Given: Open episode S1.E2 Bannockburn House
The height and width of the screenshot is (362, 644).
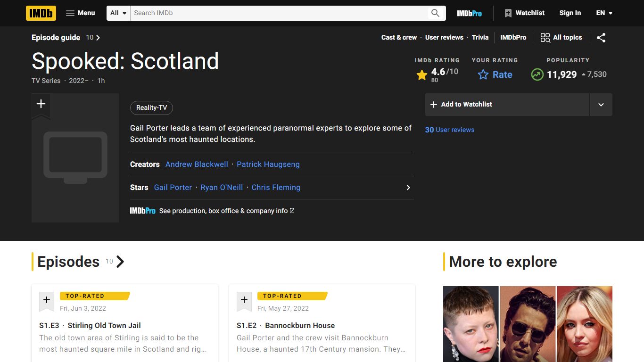Looking at the screenshot, I should 286,326.
